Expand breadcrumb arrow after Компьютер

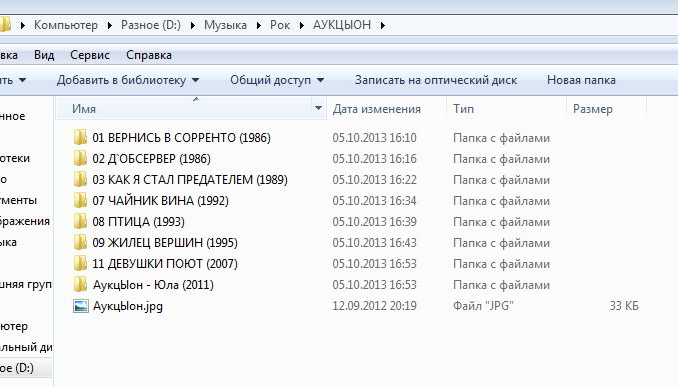(x=109, y=26)
